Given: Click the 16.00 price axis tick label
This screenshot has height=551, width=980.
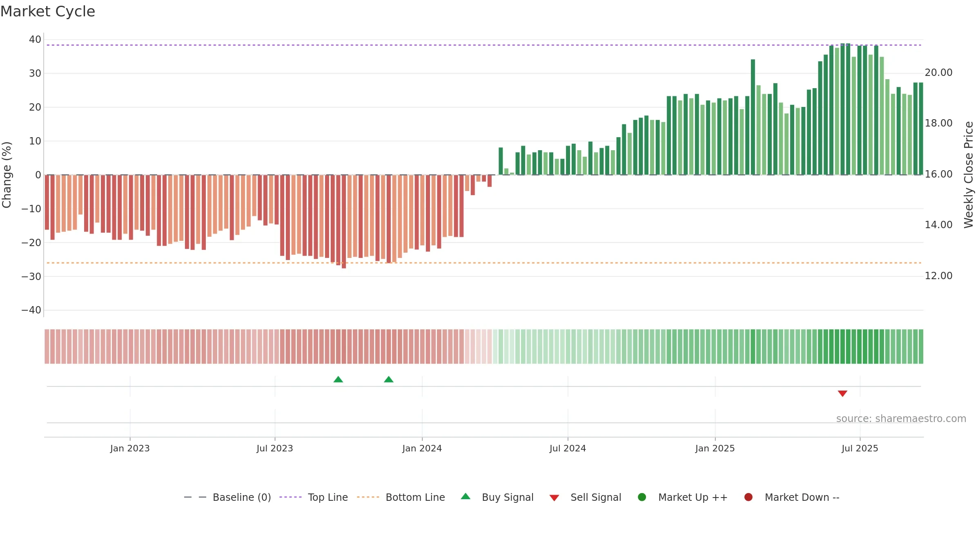Looking at the screenshot, I should pyautogui.click(x=938, y=174).
